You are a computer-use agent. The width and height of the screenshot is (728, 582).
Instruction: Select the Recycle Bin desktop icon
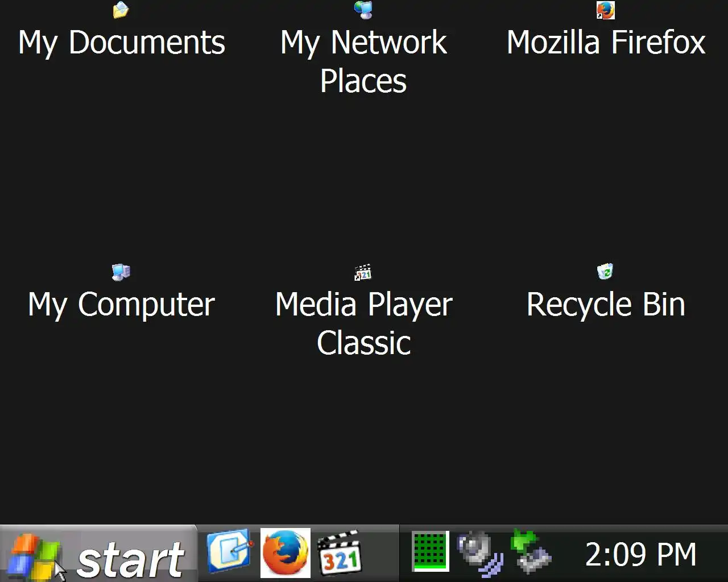(x=606, y=272)
